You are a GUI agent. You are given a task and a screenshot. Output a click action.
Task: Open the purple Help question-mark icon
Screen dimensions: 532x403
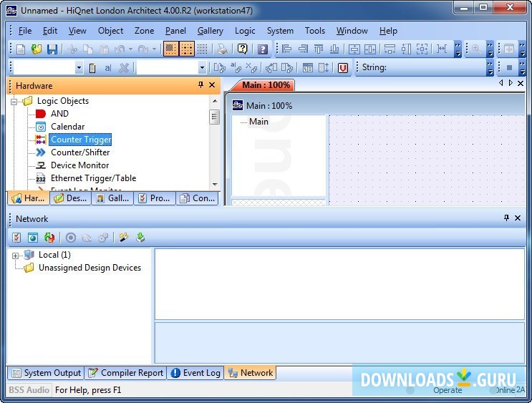(x=263, y=49)
